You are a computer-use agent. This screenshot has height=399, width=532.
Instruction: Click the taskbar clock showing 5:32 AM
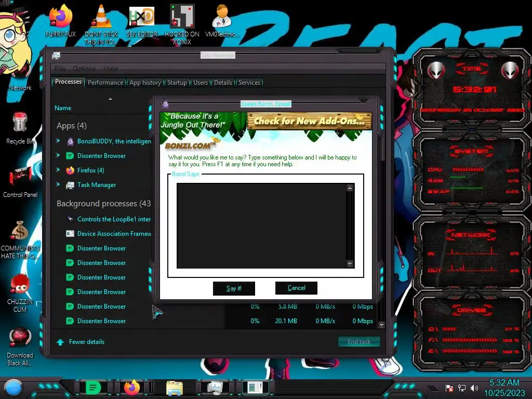click(504, 383)
